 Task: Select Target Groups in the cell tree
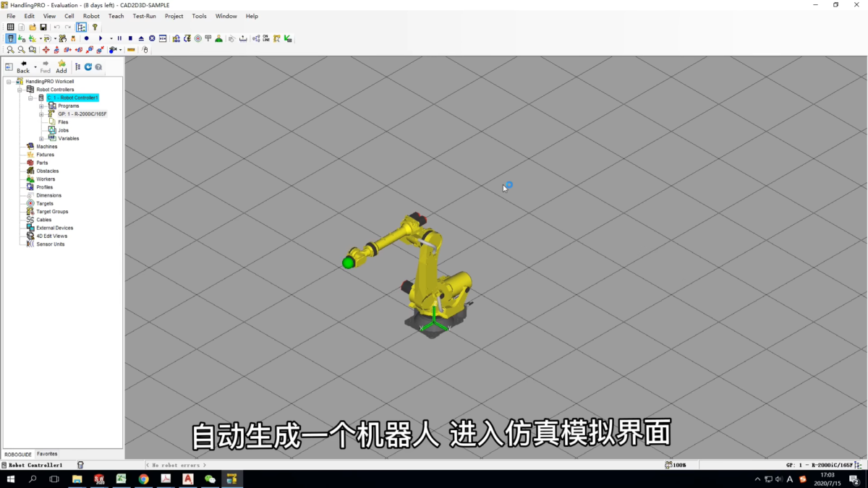tap(52, 212)
